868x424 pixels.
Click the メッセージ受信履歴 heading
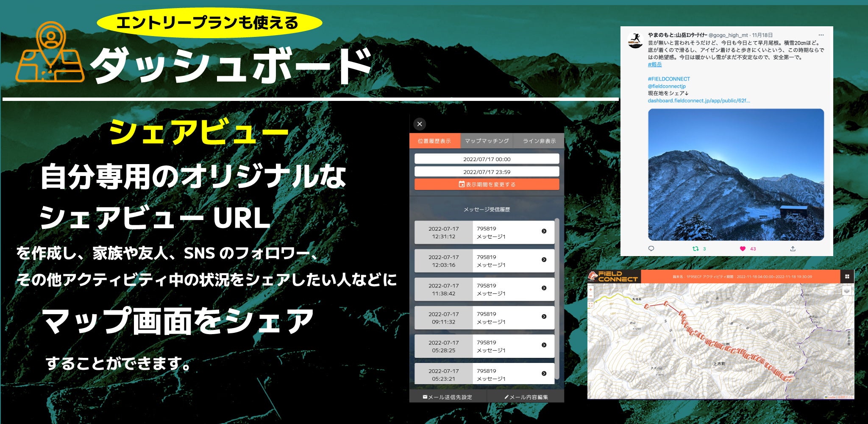click(487, 209)
